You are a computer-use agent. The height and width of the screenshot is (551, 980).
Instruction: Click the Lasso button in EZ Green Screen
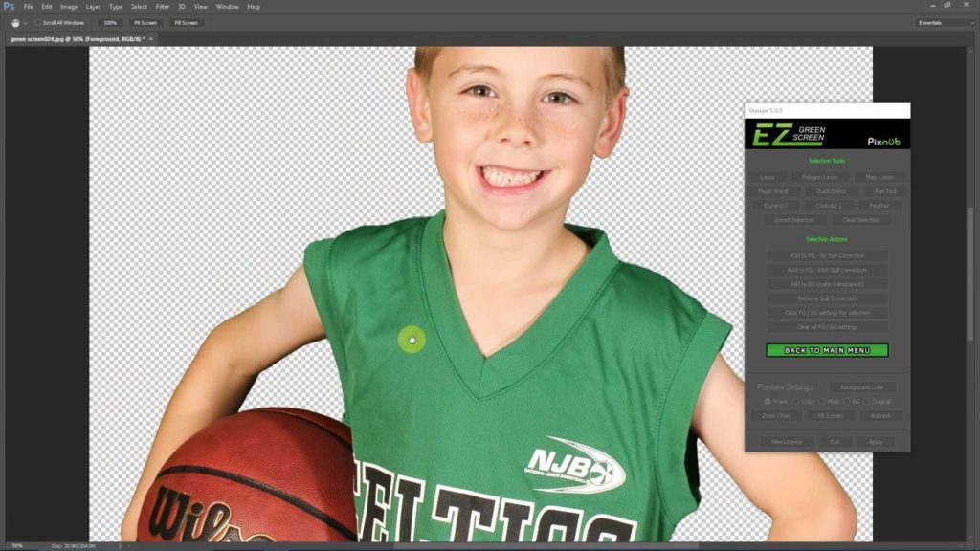[x=768, y=177]
